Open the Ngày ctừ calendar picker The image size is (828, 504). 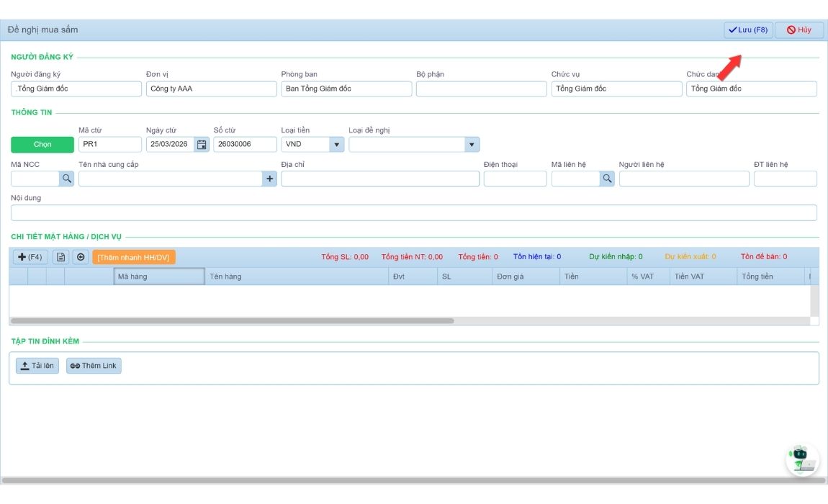coord(202,145)
